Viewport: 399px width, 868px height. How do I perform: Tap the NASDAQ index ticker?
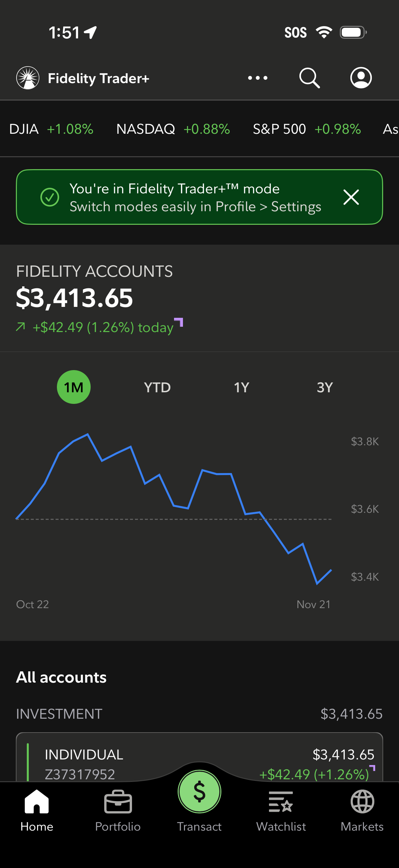pyautogui.click(x=173, y=129)
